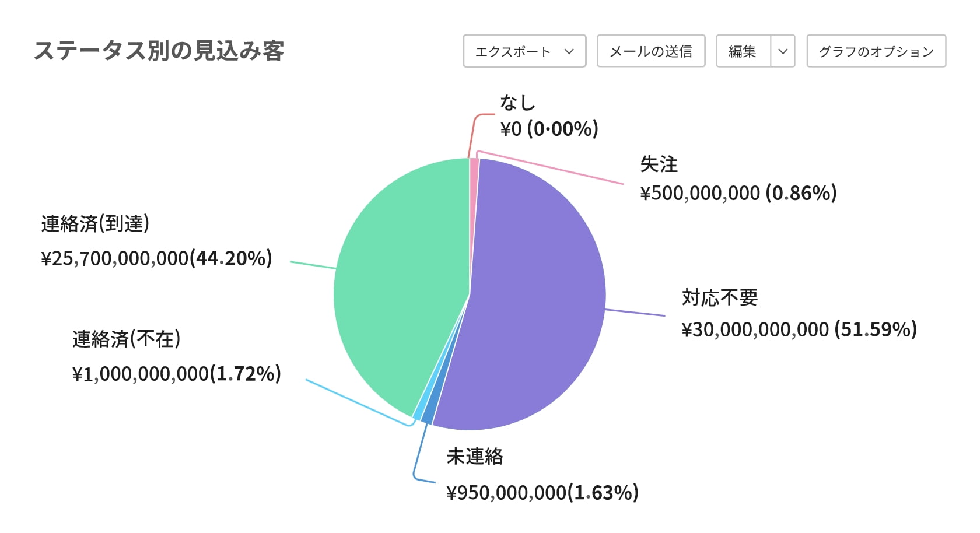This screenshot has width=980, height=533.
Task: Open the エクスポート dropdown
Action: pos(524,51)
